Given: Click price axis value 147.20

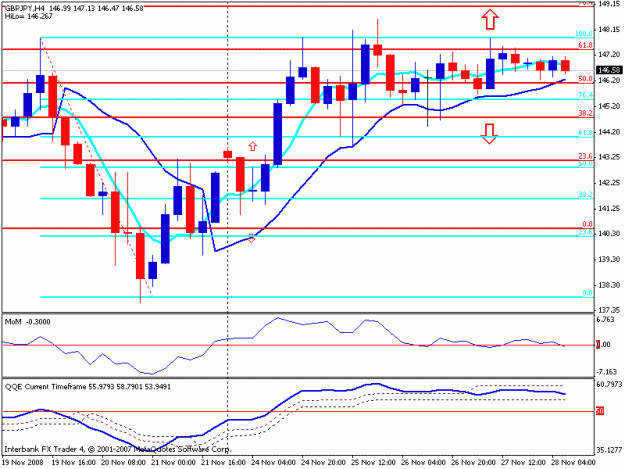Looking at the screenshot, I should click(609, 54).
